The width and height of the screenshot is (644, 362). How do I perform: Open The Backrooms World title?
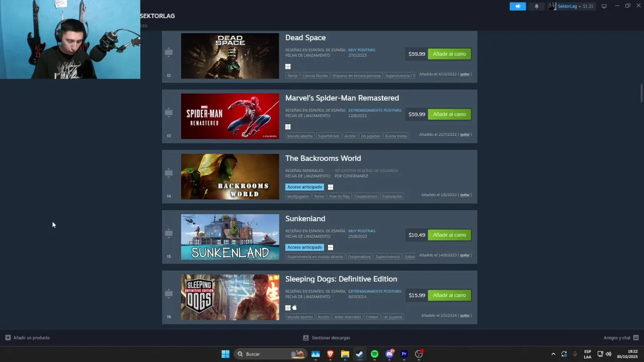coord(323,158)
